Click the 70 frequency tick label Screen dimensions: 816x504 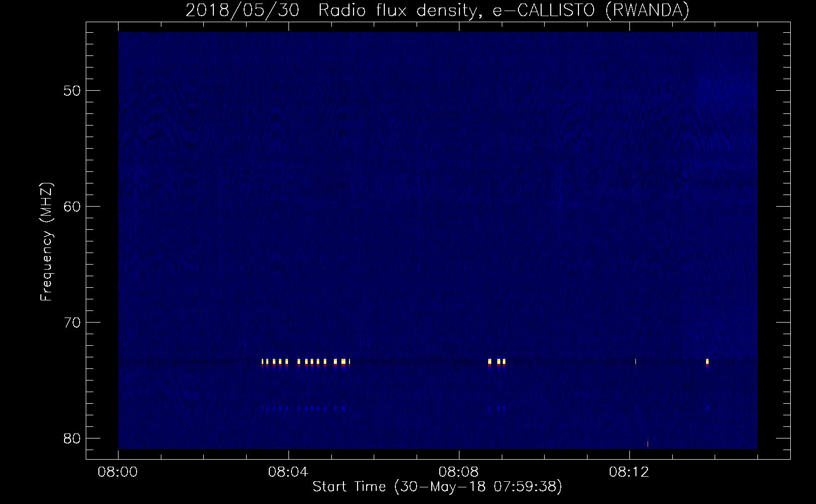73,322
